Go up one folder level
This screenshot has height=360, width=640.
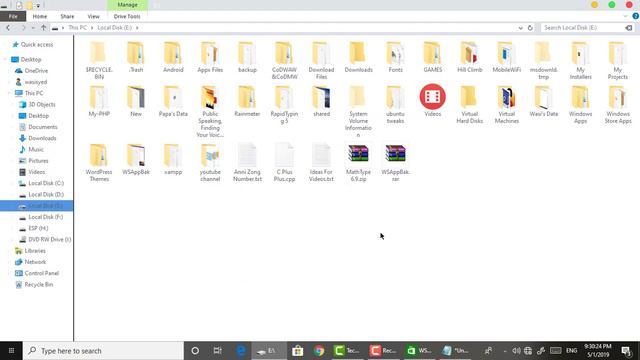click(44, 28)
